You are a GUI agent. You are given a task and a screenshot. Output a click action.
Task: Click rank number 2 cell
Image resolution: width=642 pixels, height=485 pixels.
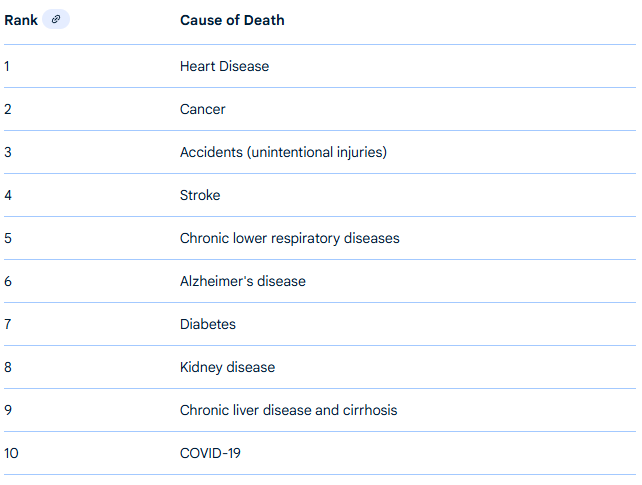tap(8, 109)
